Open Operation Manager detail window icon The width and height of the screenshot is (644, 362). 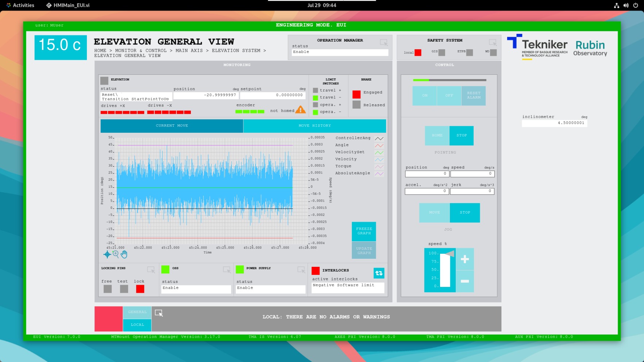(383, 43)
